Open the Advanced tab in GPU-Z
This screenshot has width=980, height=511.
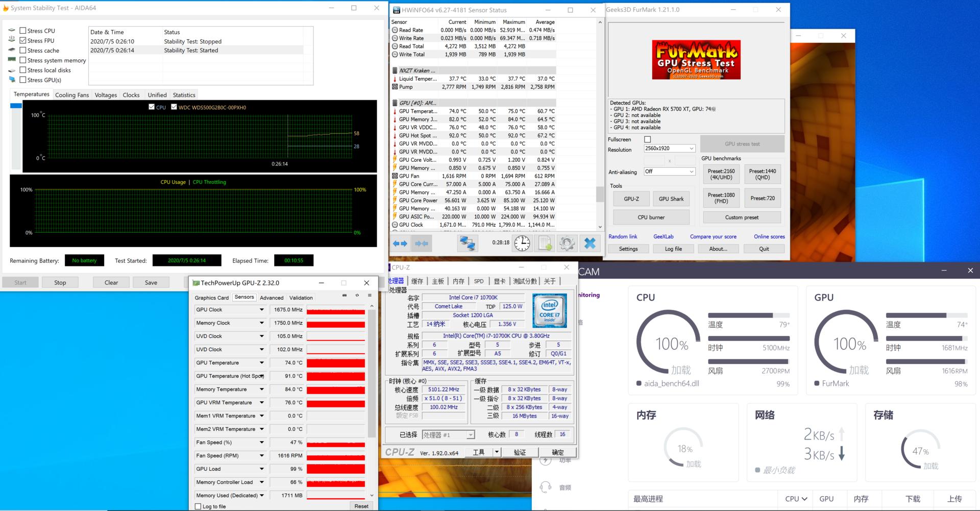pyautogui.click(x=272, y=298)
